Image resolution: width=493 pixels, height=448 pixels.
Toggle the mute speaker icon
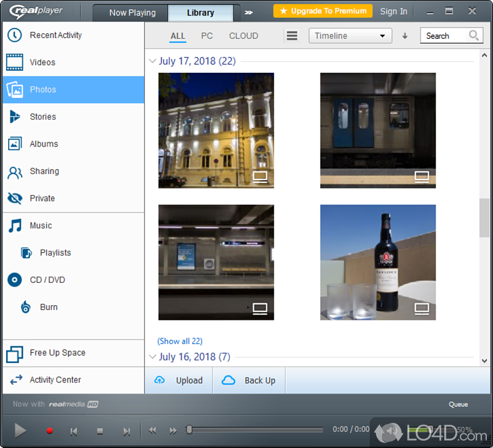click(391, 430)
